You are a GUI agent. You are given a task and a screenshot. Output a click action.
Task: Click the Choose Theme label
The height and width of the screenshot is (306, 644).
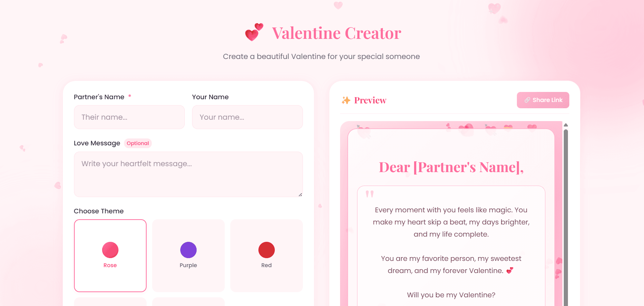99,211
